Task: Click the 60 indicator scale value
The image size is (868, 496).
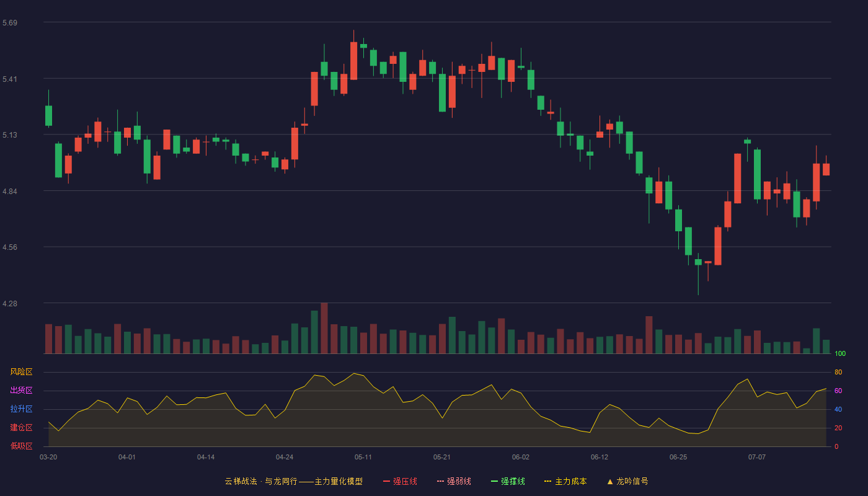Action: point(838,391)
